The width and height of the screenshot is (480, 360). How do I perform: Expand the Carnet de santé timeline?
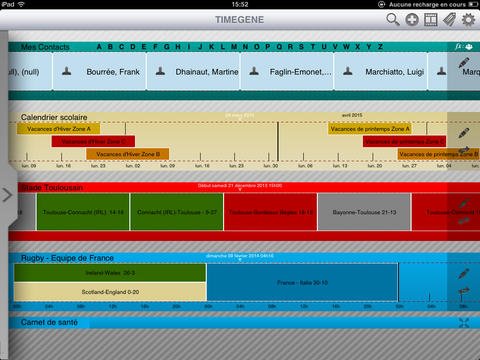coord(464,323)
